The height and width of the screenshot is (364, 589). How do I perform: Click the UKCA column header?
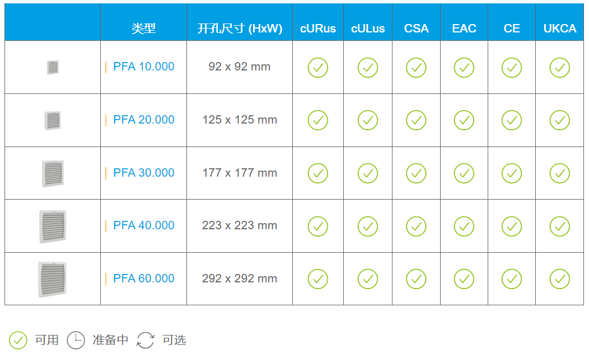point(559,29)
